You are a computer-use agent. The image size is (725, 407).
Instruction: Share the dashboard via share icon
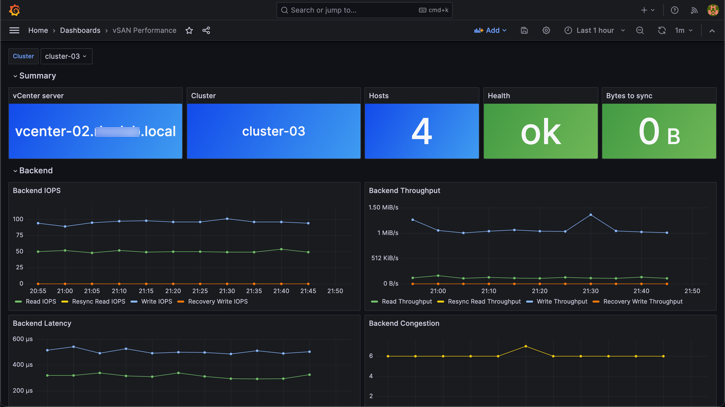coord(206,31)
